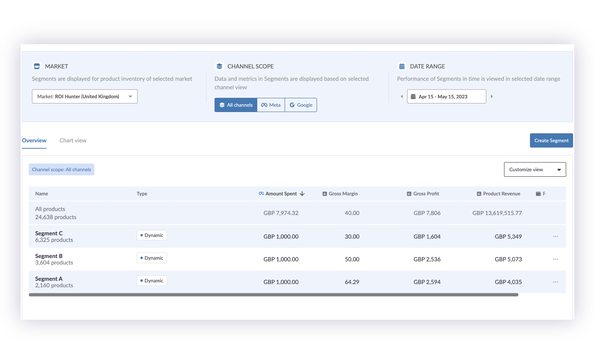The height and width of the screenshot is (364, 595).
Task: Expand the Customize view dropdown
Action: (x=535, y=169)
